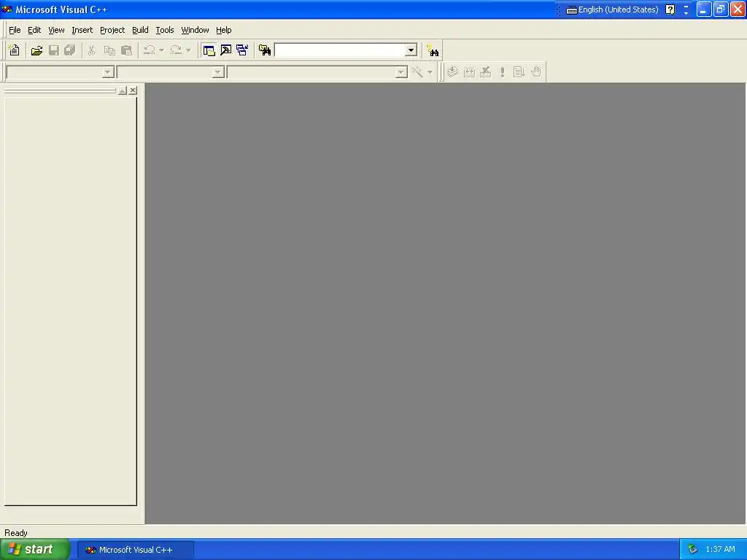Click the Copy icon
The image size is (747, 560).
pyautogui.click(x=109, y=50)
